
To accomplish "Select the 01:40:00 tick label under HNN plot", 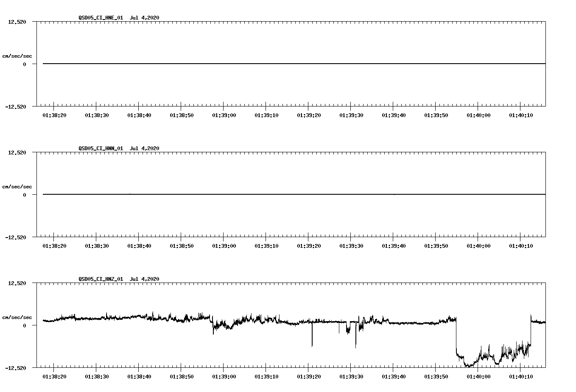I will [x=478, y=246].
